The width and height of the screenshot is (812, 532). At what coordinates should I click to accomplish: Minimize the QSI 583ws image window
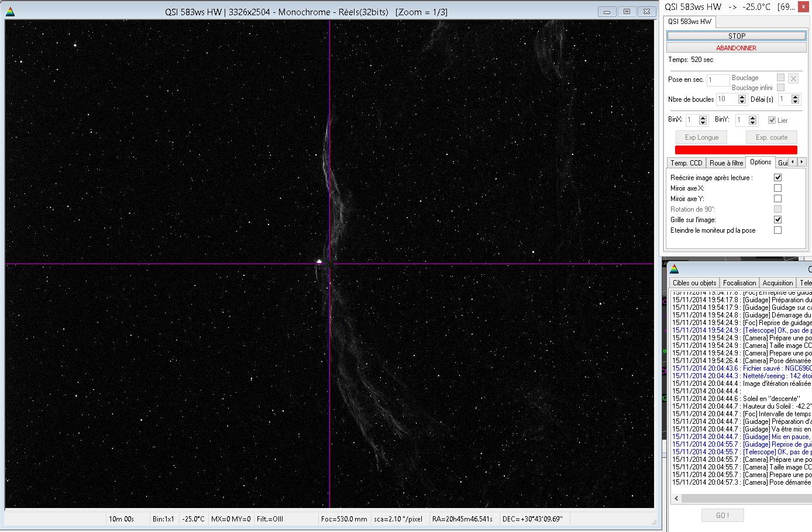[x=607, y=12]
